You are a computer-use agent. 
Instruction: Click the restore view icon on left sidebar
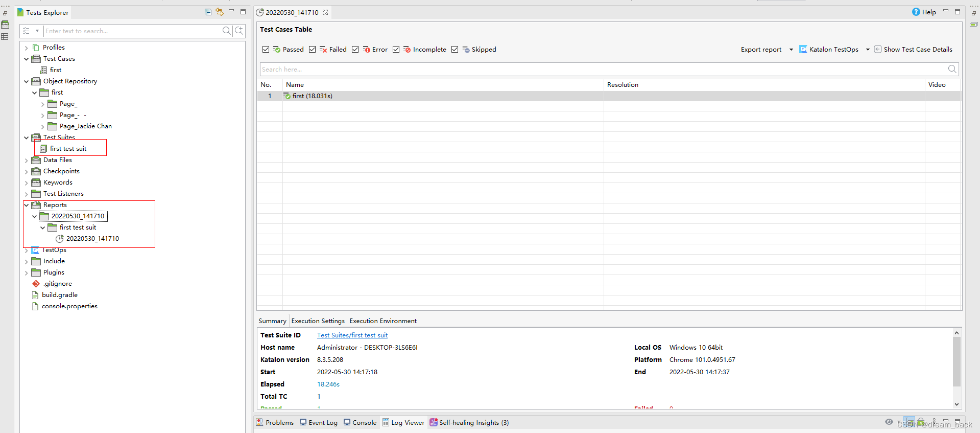pos(5,13)
